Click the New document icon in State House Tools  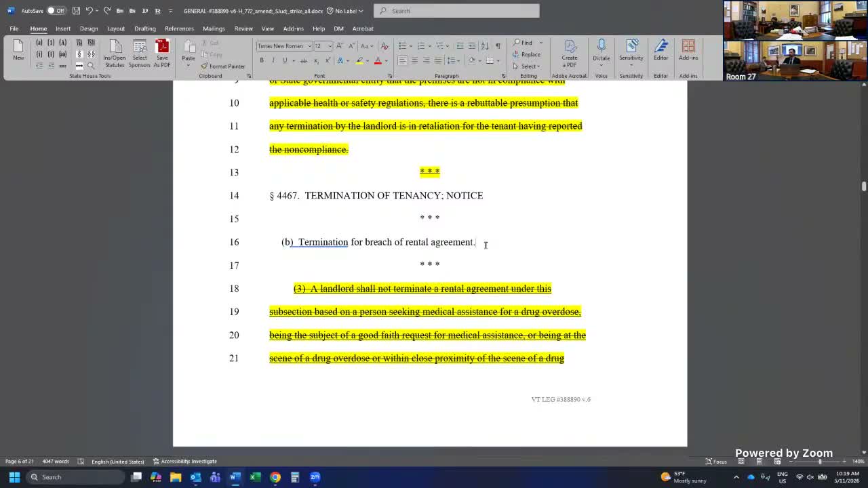18,50
